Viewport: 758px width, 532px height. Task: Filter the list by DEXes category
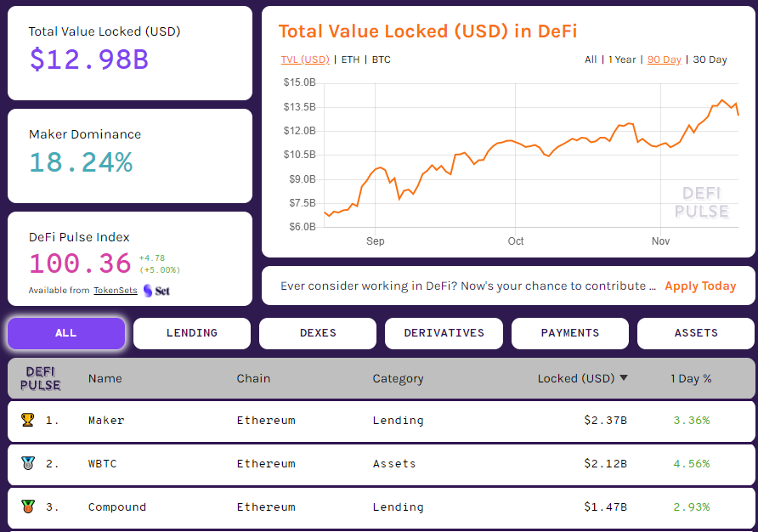click(x=318, y=333)
